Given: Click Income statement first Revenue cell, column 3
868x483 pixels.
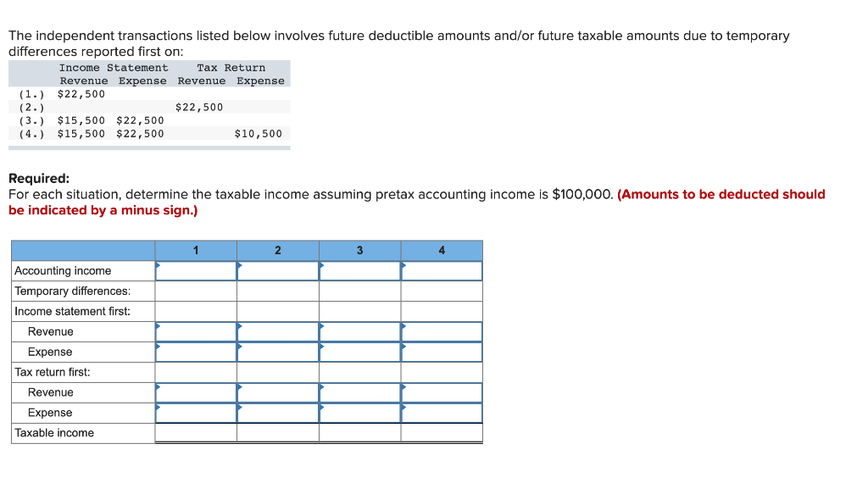Looking at the screenshot, I should pos(359,332).
